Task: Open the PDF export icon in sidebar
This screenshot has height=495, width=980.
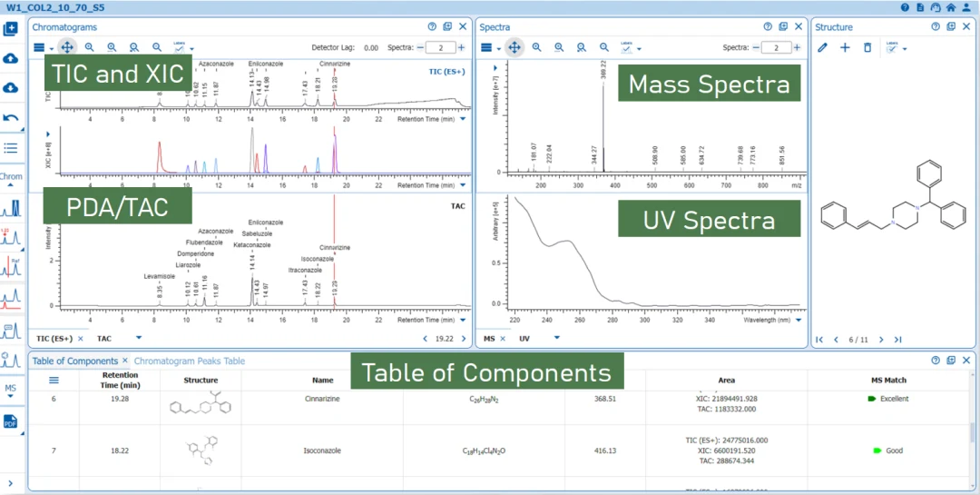Action: click(11, 421)
